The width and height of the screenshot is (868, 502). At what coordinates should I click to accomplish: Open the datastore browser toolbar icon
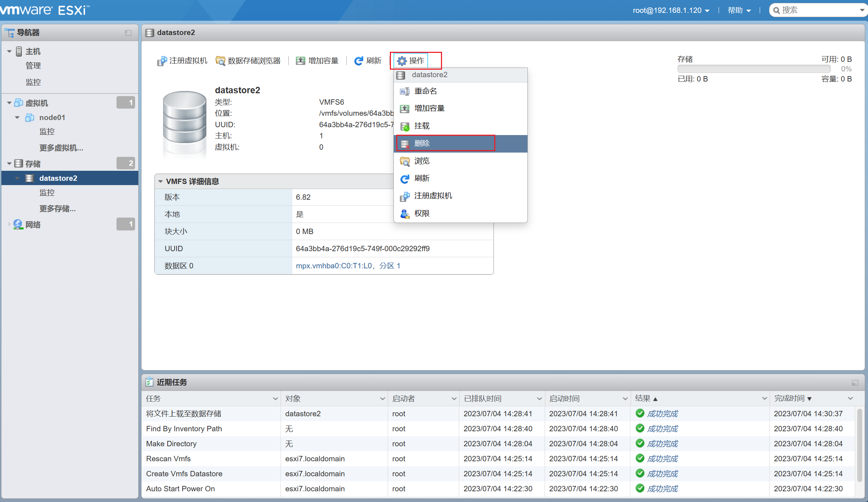[220, 61]
